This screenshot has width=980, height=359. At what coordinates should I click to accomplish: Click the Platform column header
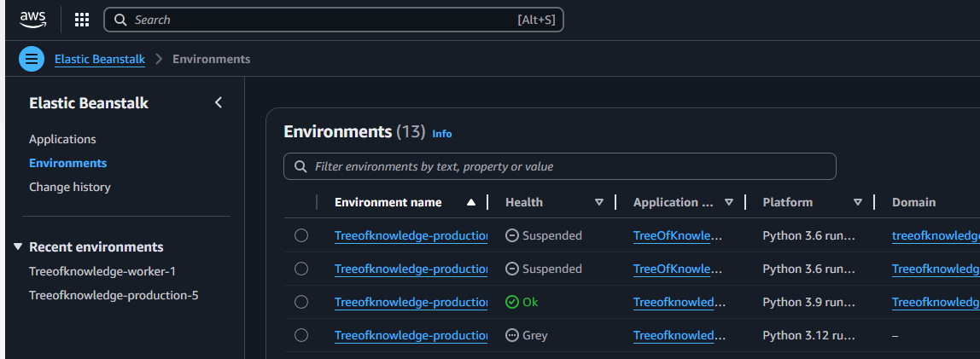click(x=787, y=202)
